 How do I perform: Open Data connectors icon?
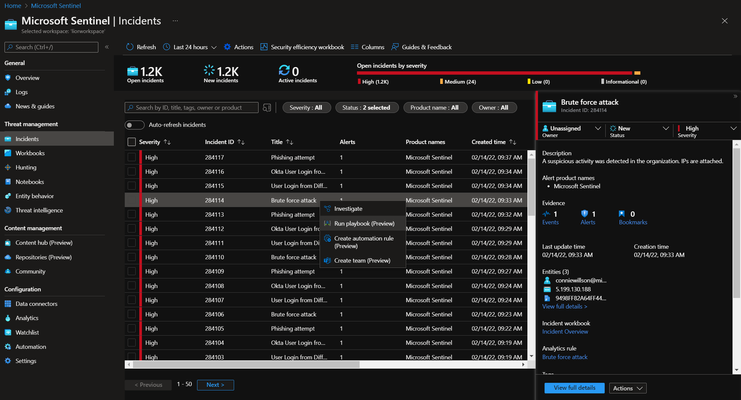8,304
